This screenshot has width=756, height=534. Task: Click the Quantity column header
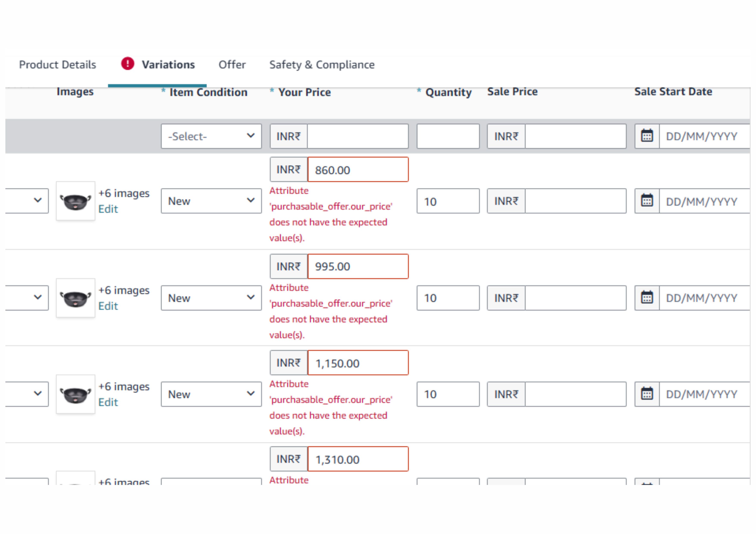click(448, 93)
